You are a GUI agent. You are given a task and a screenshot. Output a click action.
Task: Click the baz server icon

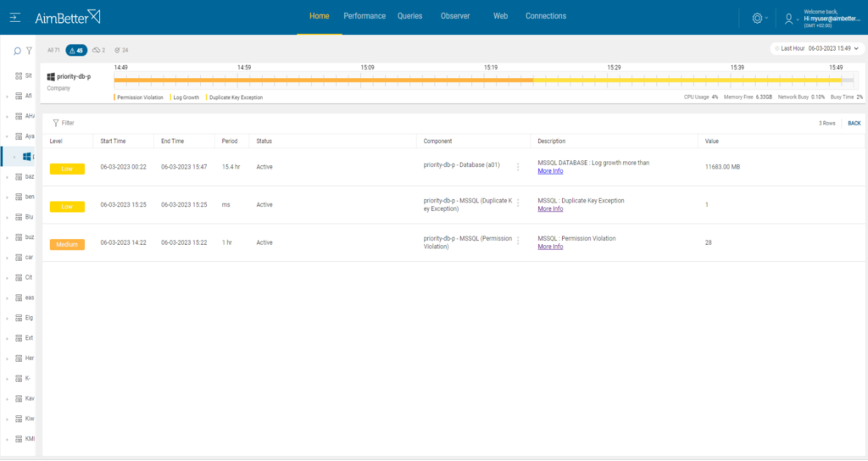(19, 177)
